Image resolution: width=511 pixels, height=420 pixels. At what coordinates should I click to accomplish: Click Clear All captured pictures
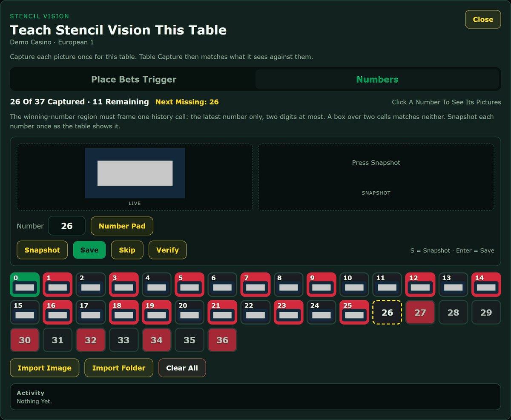click(182, 368)
